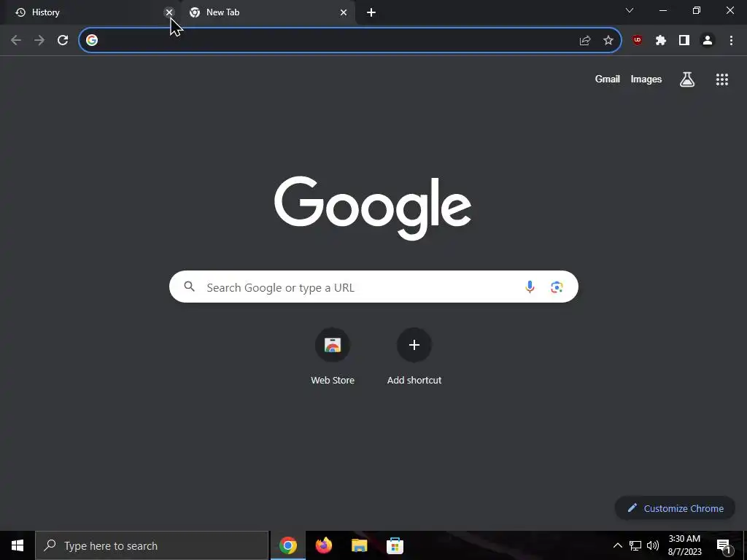Restore down the Chrome window
Image resolution: width=747 pixels, height=560 pixels.
click(x=697, y=10)
